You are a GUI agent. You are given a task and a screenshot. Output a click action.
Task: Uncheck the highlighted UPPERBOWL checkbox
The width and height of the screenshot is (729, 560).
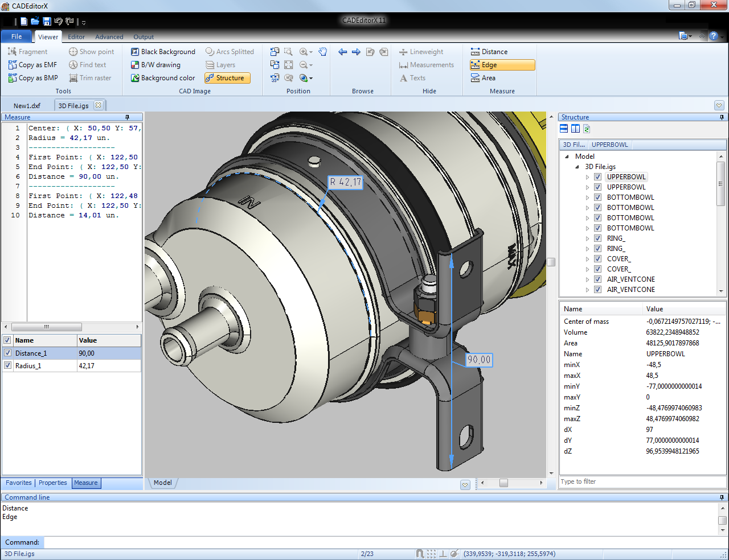pyautogui.click(x=597, y=177)
